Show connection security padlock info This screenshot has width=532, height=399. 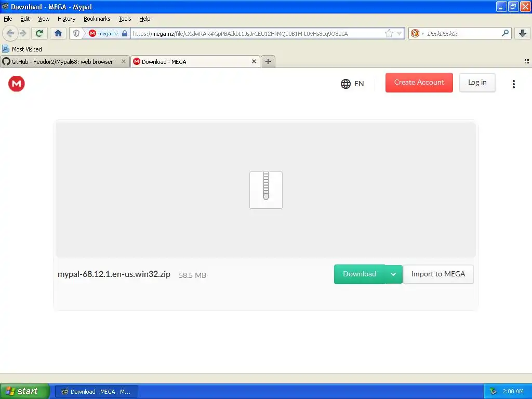point(125,34)
